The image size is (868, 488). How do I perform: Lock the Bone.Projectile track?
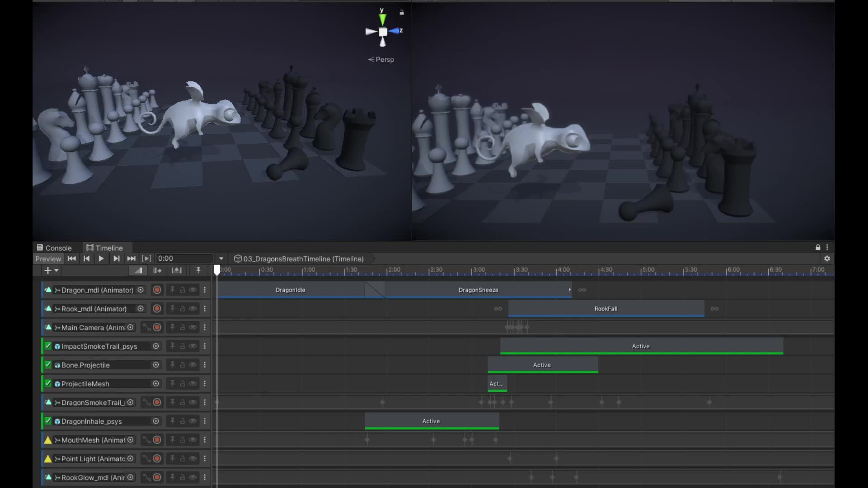pyautogui.click(x=183, y=365)
